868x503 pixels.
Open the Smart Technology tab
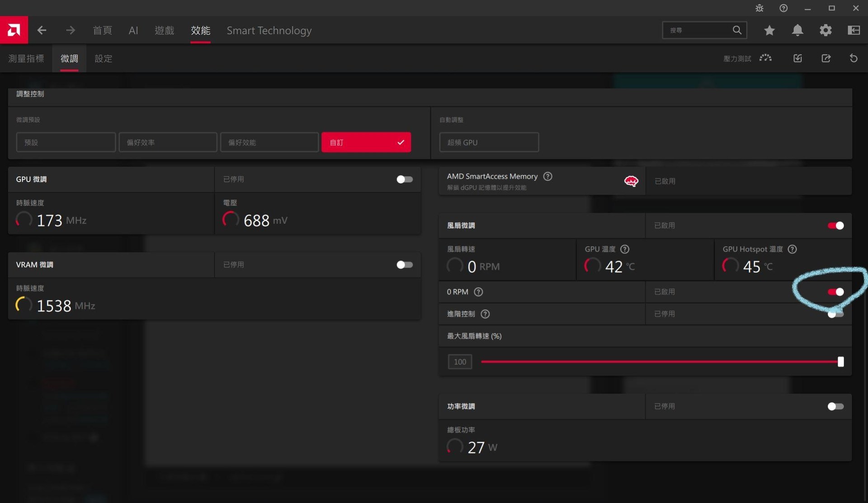pos(269,30)
